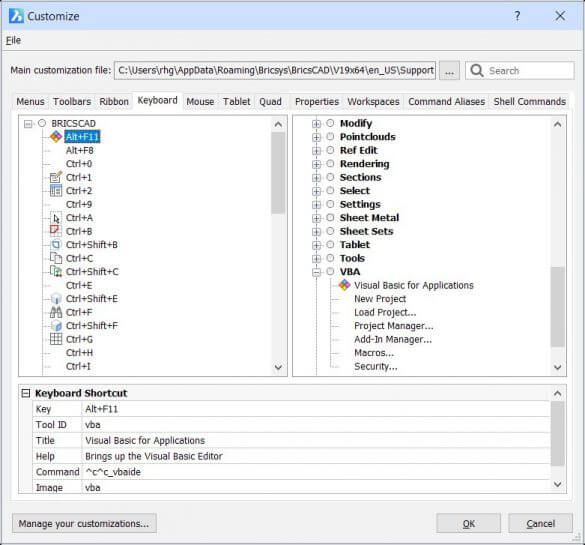Toggle the circle beside Rendering category

(x=330, y=163)
